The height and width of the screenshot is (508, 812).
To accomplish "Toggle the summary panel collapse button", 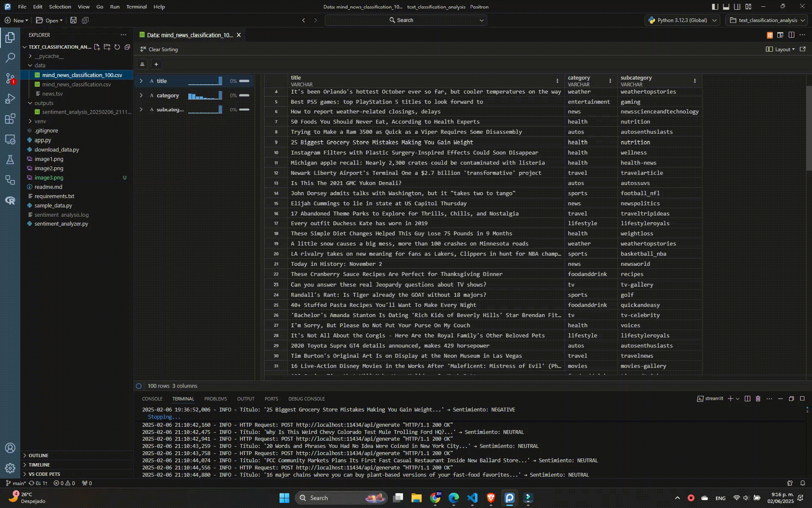I will [142, 64].
